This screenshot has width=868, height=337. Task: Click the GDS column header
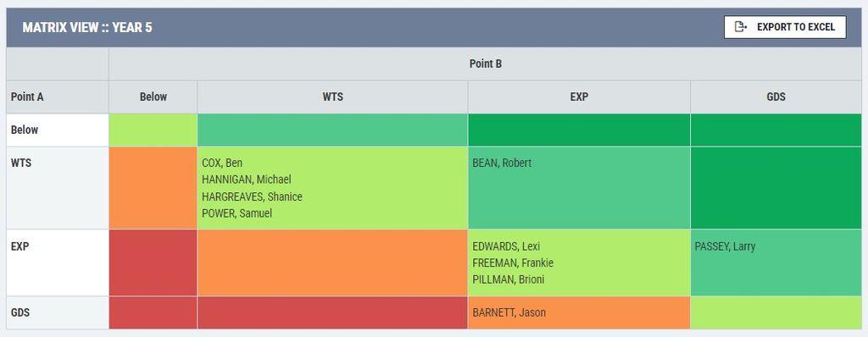coord(776,97)
